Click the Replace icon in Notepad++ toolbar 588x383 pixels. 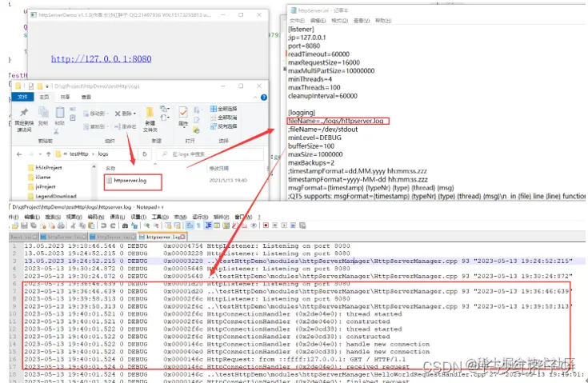click(134, 225)
